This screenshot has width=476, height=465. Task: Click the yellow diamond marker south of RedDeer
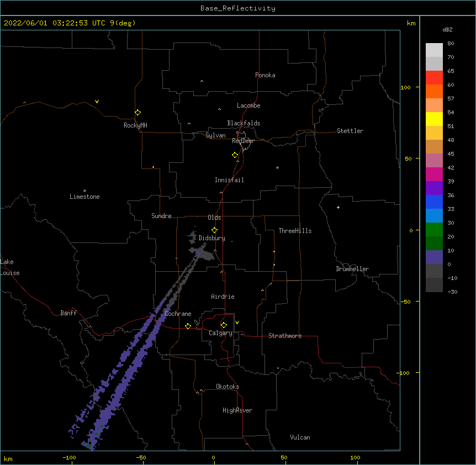[x=235, y=155]
